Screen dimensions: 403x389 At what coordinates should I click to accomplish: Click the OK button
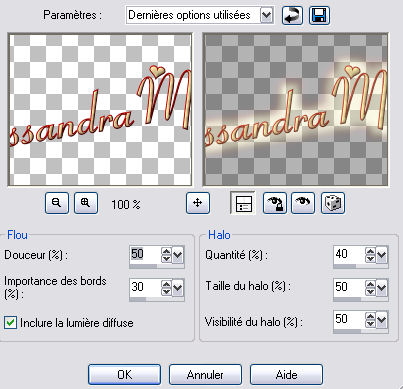click(x=124, y=375)
